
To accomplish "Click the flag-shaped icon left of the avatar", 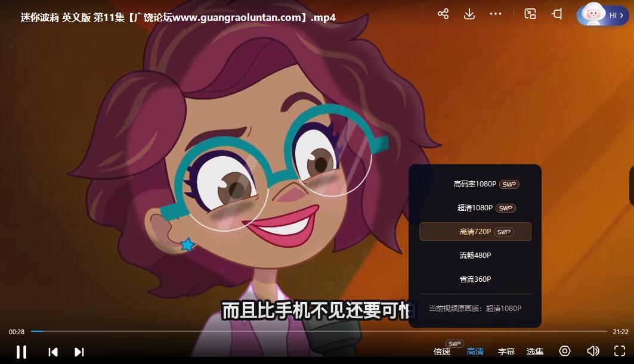I will point(557,14).
